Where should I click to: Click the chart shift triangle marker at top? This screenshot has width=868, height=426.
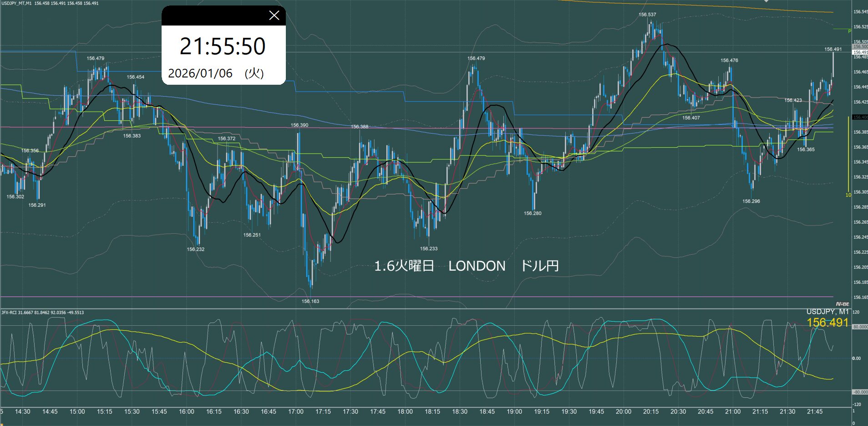coord(766,1)
